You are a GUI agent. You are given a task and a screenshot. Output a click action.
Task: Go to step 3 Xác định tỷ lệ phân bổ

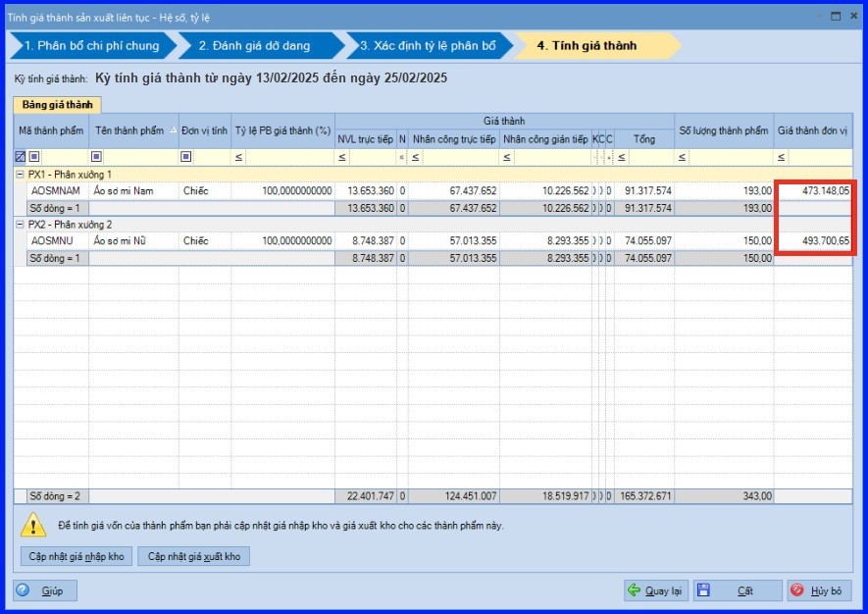(427, 45)
